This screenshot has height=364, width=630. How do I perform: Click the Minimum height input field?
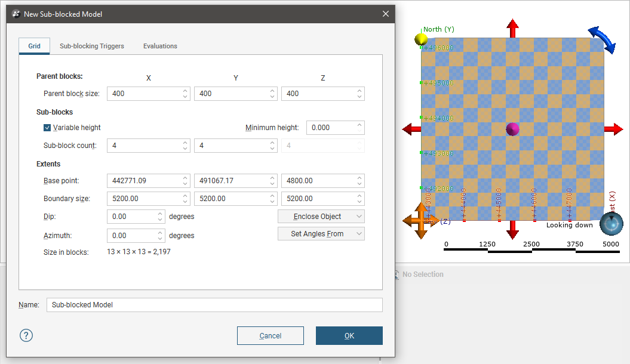pos(331,128)
